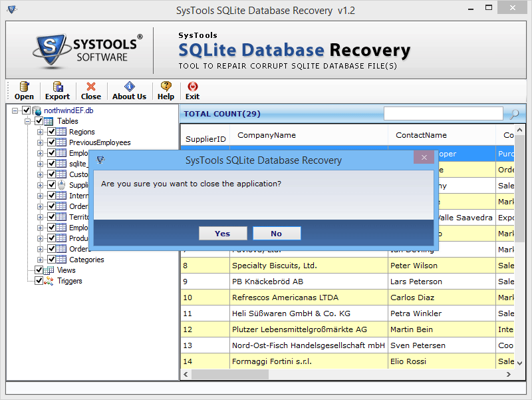532x400 pixels.
Task: Confirm closing with the Yes button
Action: (x=223, y=233)
